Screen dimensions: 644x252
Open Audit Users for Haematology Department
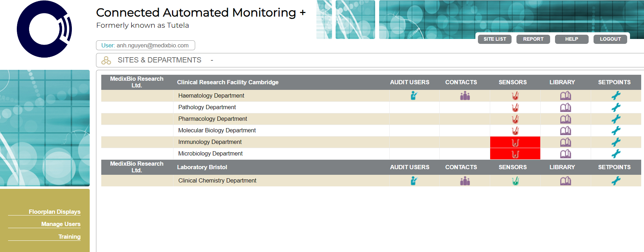414,95
